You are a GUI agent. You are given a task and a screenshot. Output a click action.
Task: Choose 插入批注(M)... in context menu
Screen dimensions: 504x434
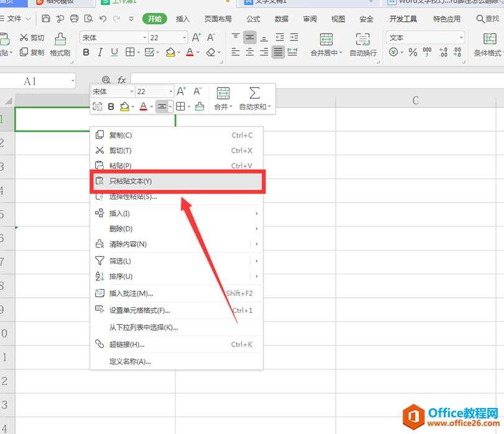click(176, 293)
